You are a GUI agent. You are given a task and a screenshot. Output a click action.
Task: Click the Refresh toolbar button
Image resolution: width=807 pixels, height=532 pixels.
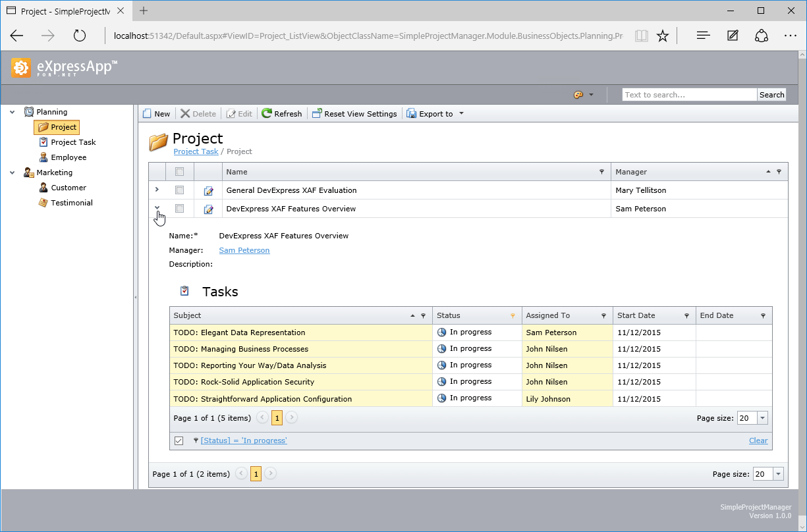(282, 114)
